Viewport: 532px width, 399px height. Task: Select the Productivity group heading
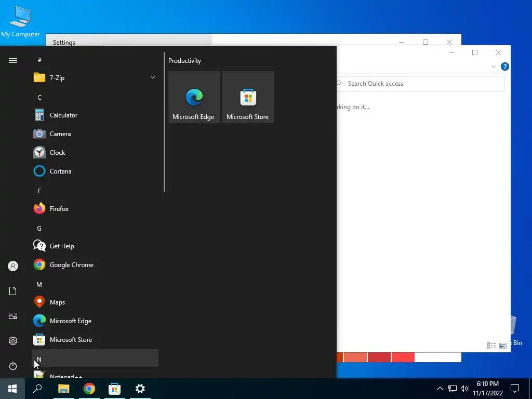pos(184,61)
